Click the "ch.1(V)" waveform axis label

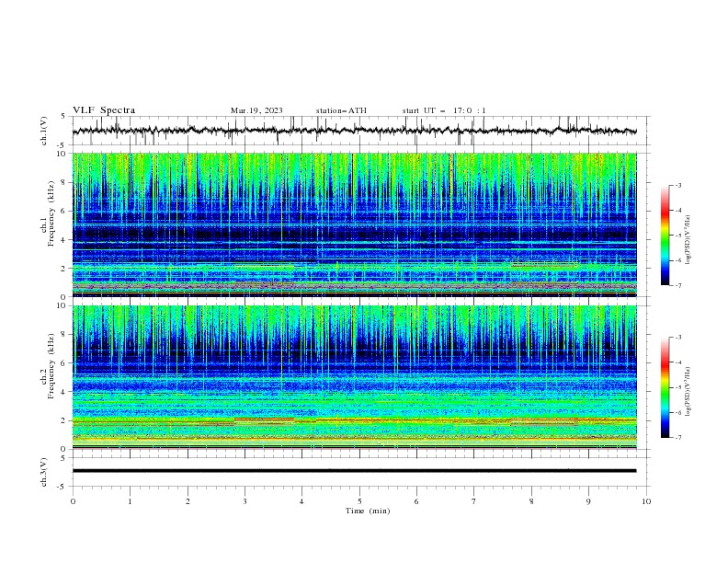44,131
